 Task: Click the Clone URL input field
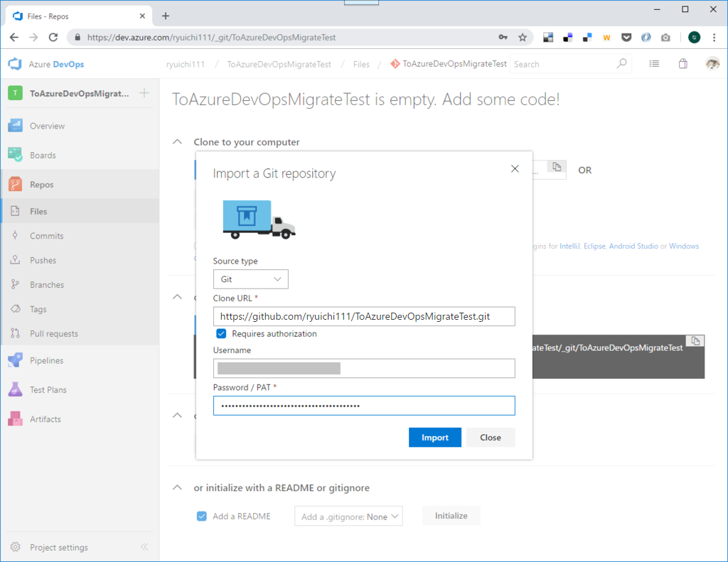[x=364, y=316]
